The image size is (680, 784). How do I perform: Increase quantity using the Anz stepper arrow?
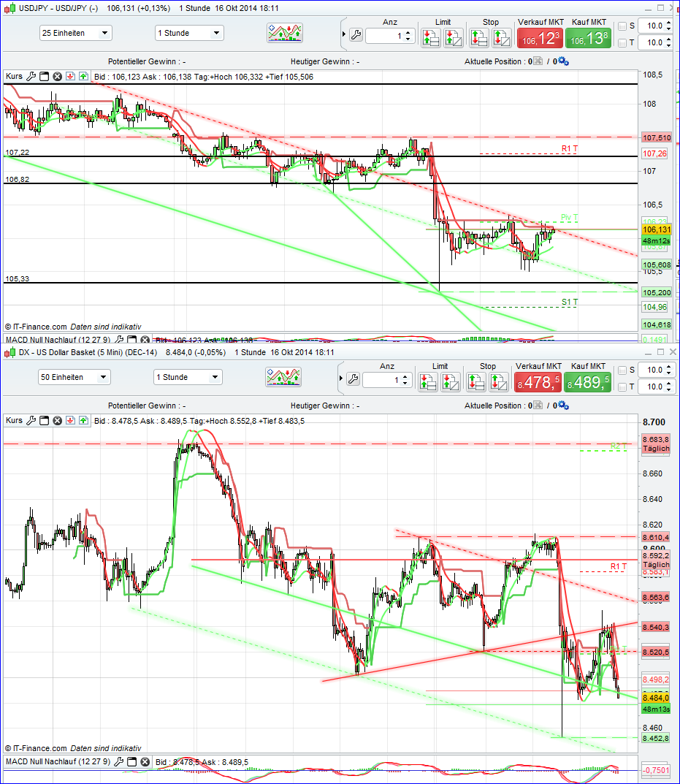[x=407, y=31]
